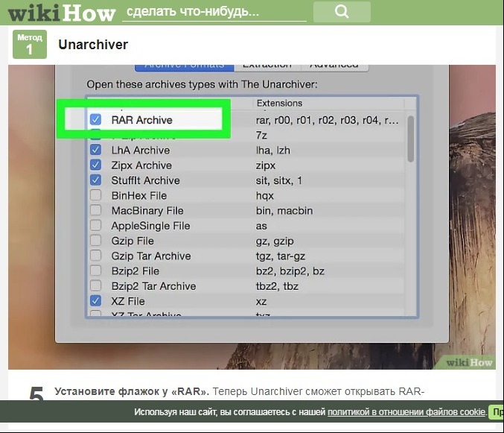Image resolution: width=504 pixels, height=433 pixels.
Task: Select the 'Gzip File' row label
Action: (x=133, y=241)
